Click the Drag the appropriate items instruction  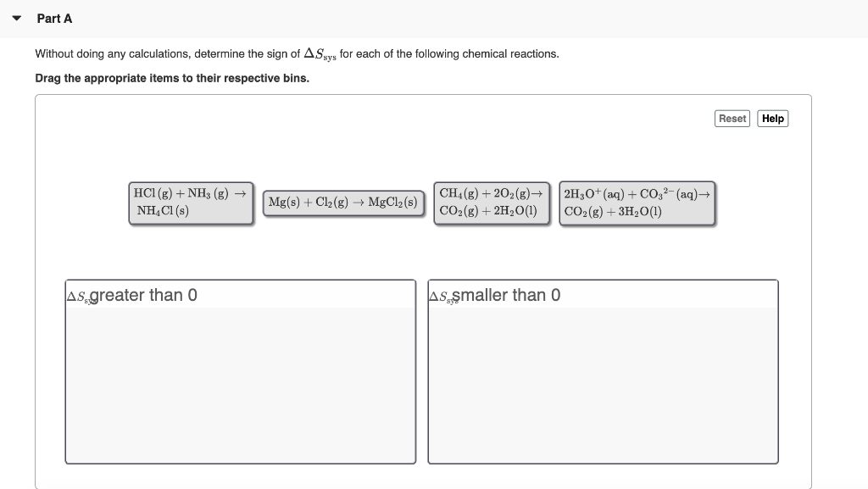pos(170,78)
